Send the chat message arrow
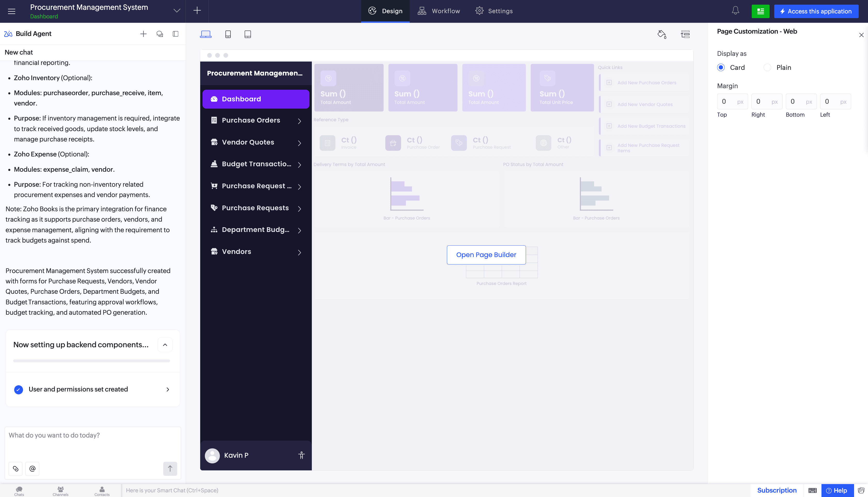The image size is (868, 497). click(170, 469)
